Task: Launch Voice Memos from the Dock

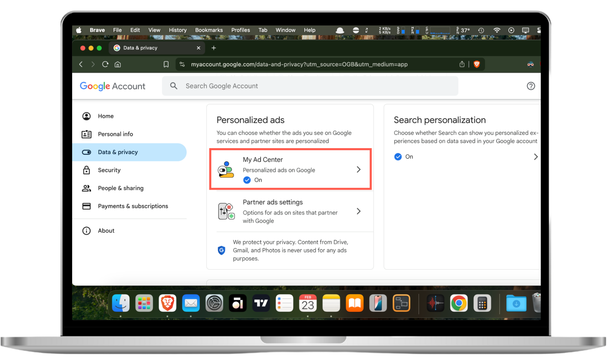Action: coord(435,303)
